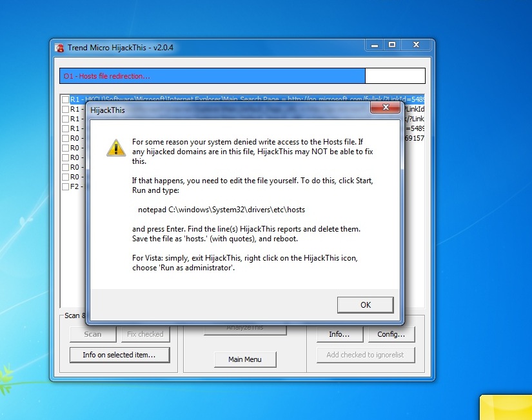The image size is (532, 420).
Task: Close the HijackThis warning dialog with the red X
Action: click(385, 107)
